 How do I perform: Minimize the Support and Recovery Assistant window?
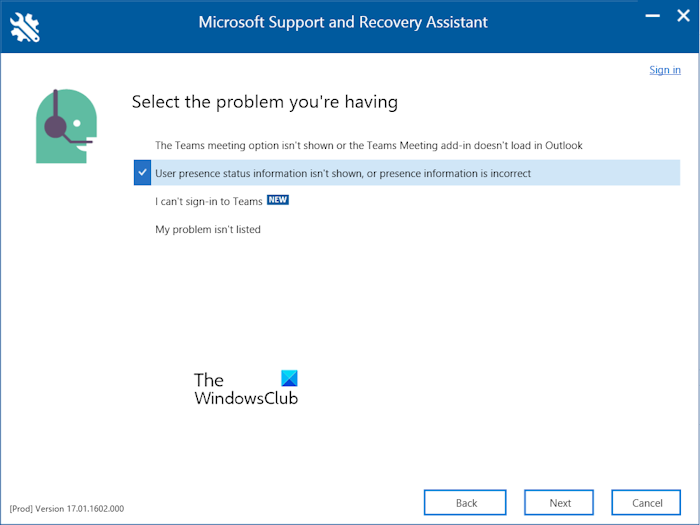[x=655, y=18]
